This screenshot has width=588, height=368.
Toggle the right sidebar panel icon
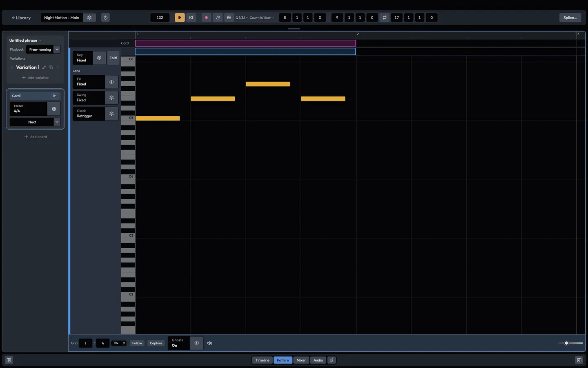[579, 360]
